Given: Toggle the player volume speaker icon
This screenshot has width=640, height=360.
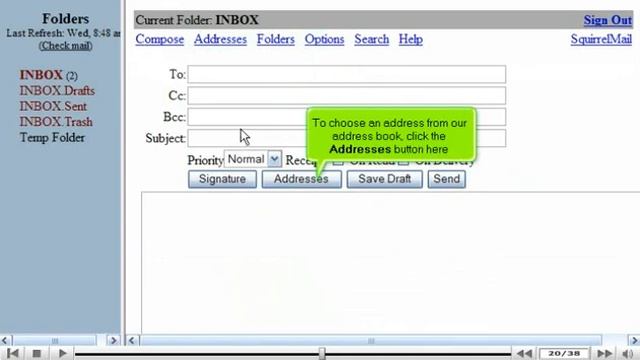Looking at the screenshot, I should 627,353.
